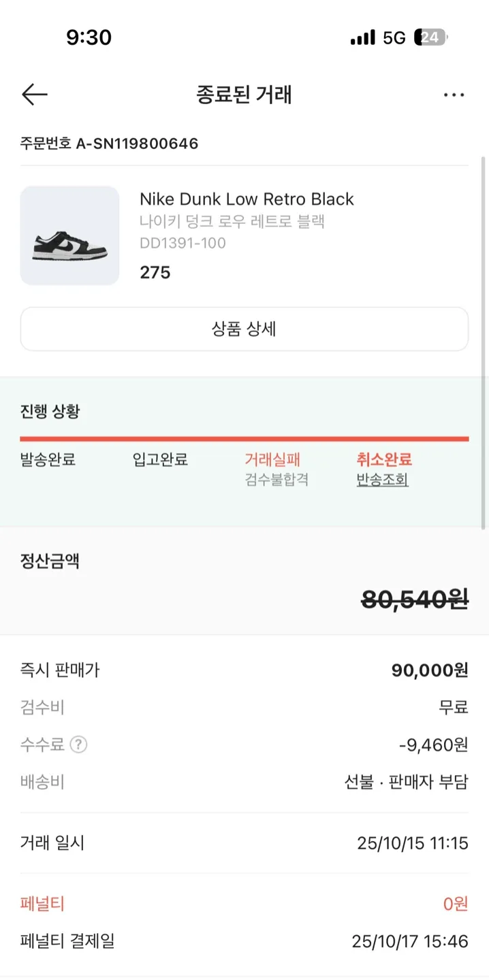Open the Nike Dunk shoe thumbnail

(69, 235)
